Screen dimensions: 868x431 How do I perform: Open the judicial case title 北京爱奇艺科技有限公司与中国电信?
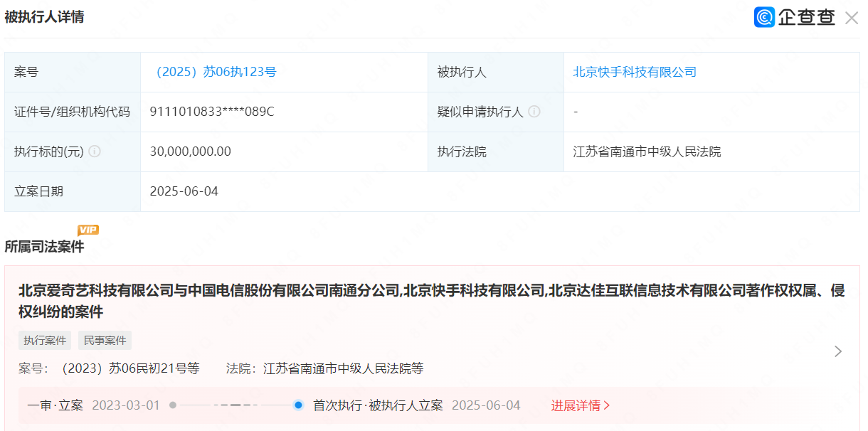click(432, 301)
